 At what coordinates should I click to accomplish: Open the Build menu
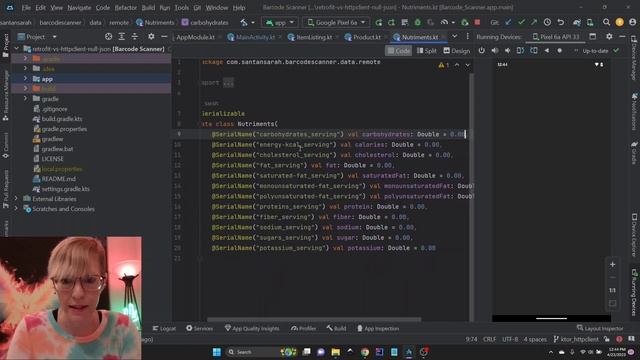[x=148, y=7]
